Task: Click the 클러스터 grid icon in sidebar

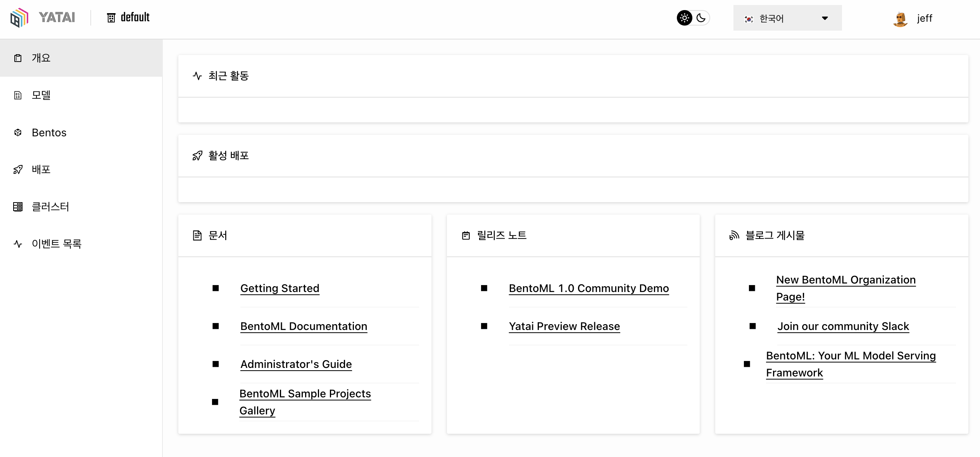Action: [x=18, y=207]
